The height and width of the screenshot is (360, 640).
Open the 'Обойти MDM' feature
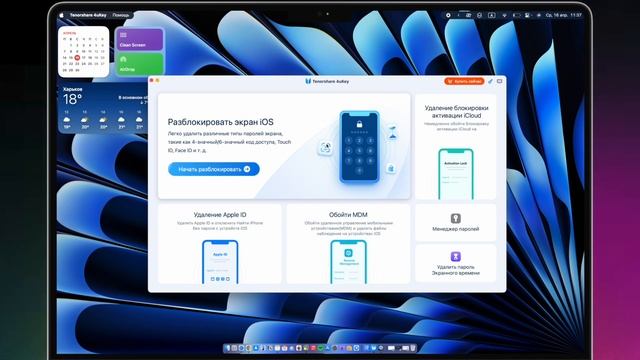click(x=348, y=244)
